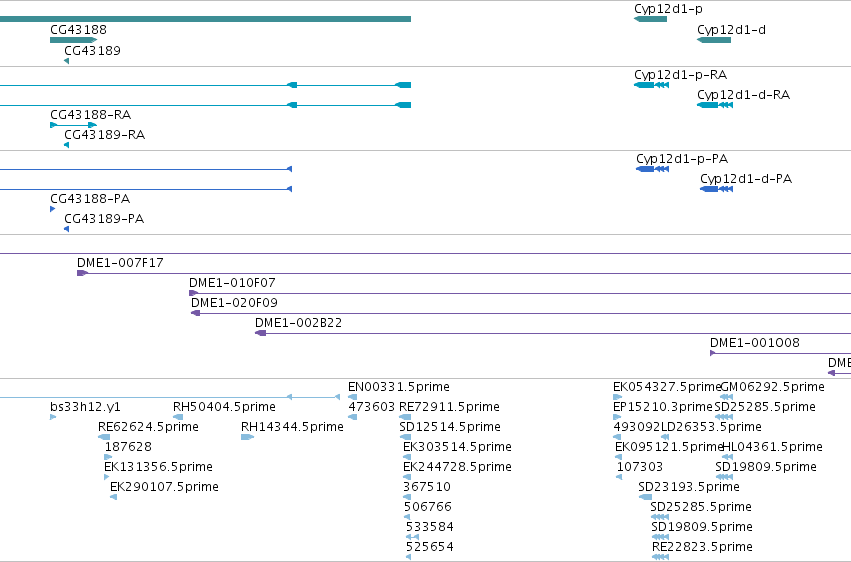The width and height of the screenshot is (851, 562).
Task: Click the RH50404.5prime EST label
Action: pyautogui.click(x=224, y=407)
